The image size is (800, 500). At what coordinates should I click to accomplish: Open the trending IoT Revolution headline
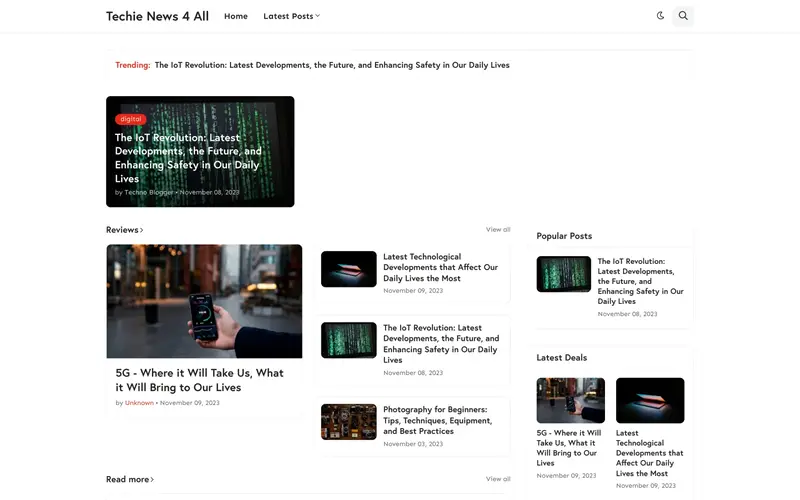[x=332, y=65]
